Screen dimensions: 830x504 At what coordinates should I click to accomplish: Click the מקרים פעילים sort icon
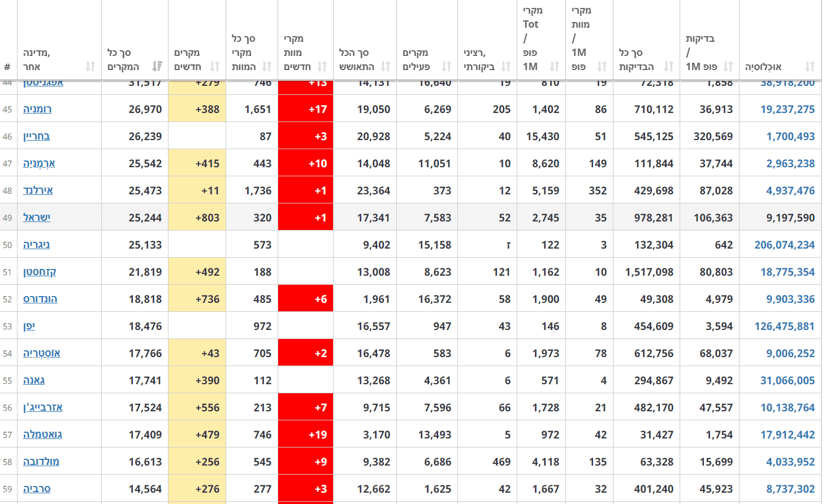click(447, 67)
